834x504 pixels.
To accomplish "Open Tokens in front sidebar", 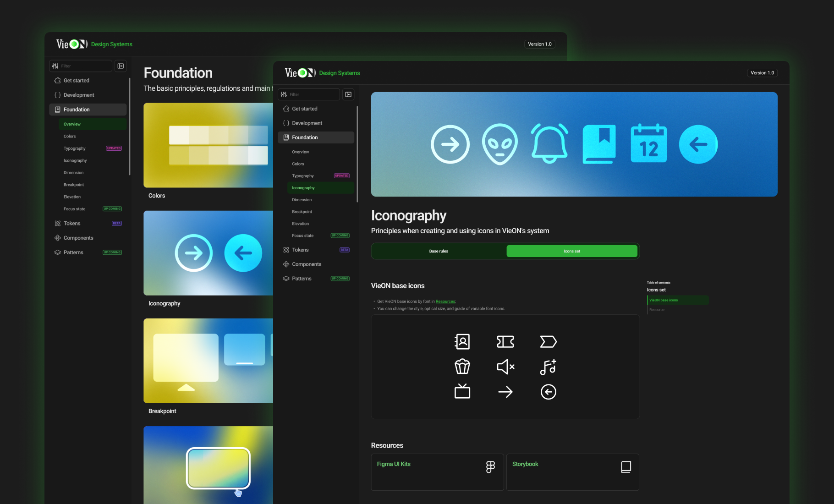I will (x=316, y=250).
